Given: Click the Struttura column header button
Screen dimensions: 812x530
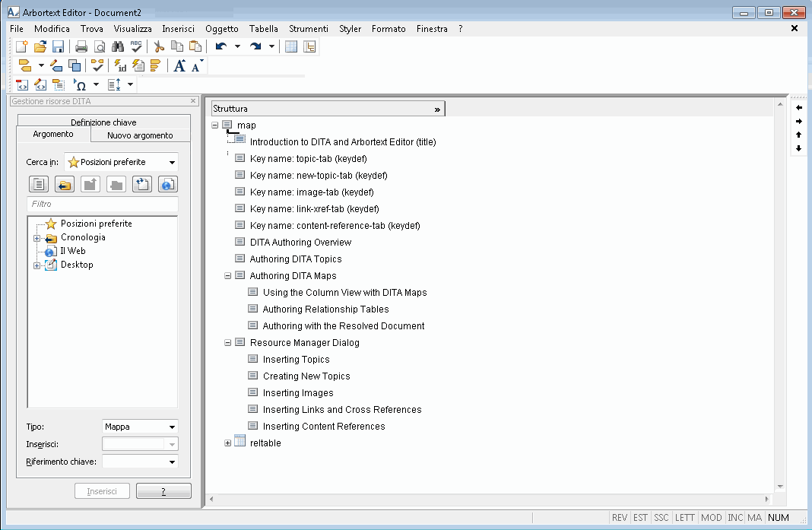Looking at the screenshot, I should (x=328, y=109).
